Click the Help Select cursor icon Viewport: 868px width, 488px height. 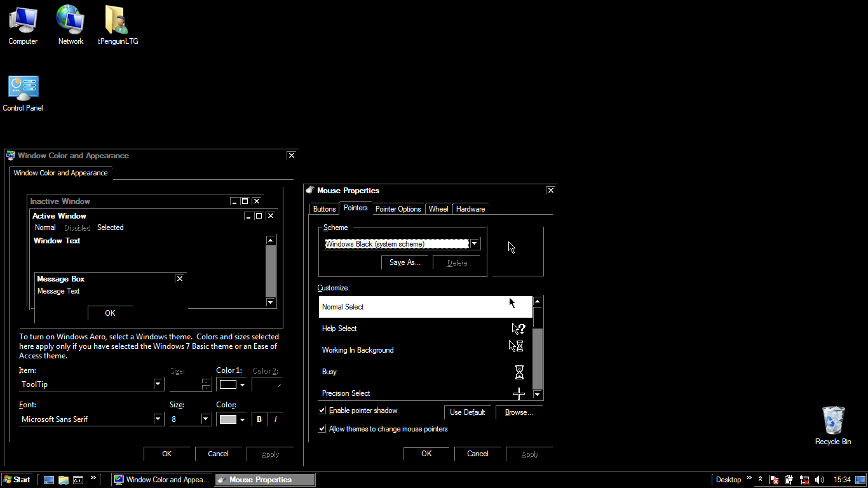pos(519,329)
